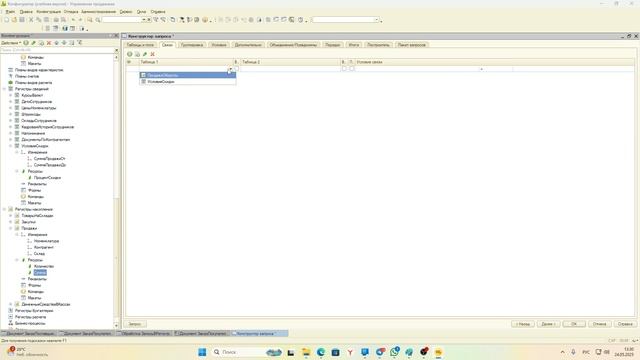This screenshot has width=640, height=360.
Task: Open Windows Start menu
Action: [x=202, y=352]
